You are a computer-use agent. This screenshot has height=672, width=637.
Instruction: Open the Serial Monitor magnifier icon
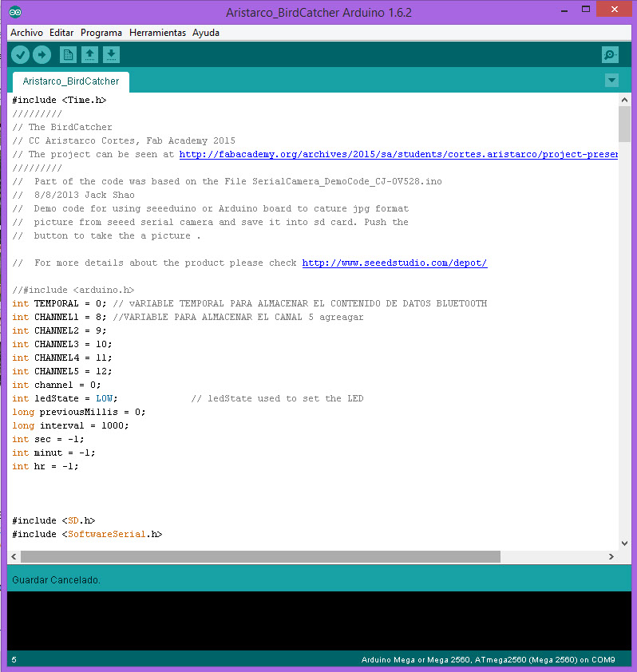[610, 55]
